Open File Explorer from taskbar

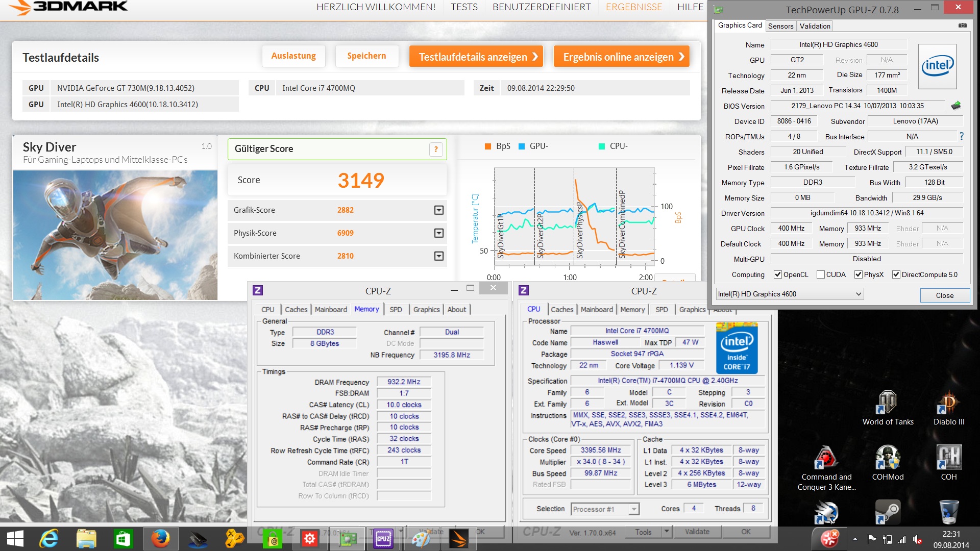(x=86, y=539)
